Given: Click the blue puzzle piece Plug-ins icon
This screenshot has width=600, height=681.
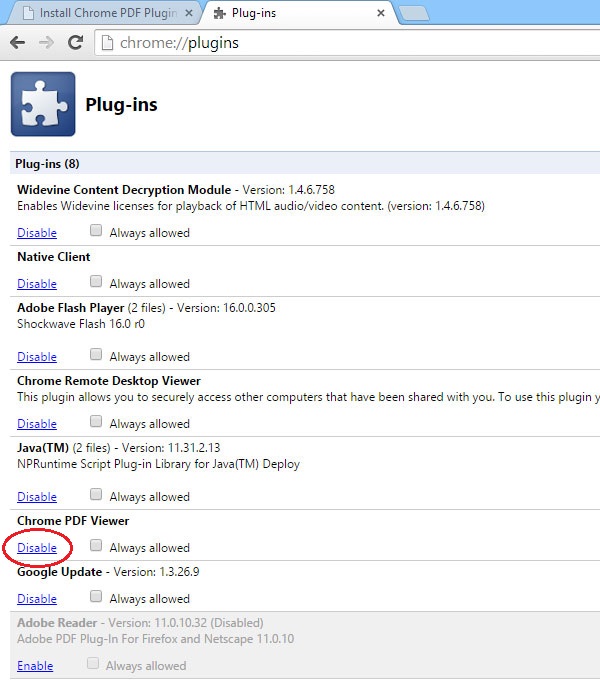Looking at the screenshot, I should pos(43,104).
